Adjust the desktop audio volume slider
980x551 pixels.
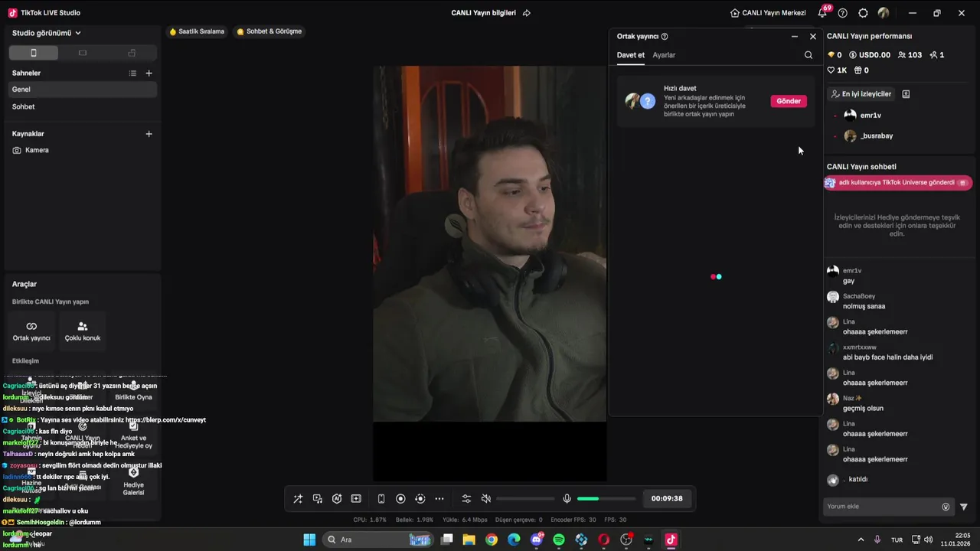525,499
